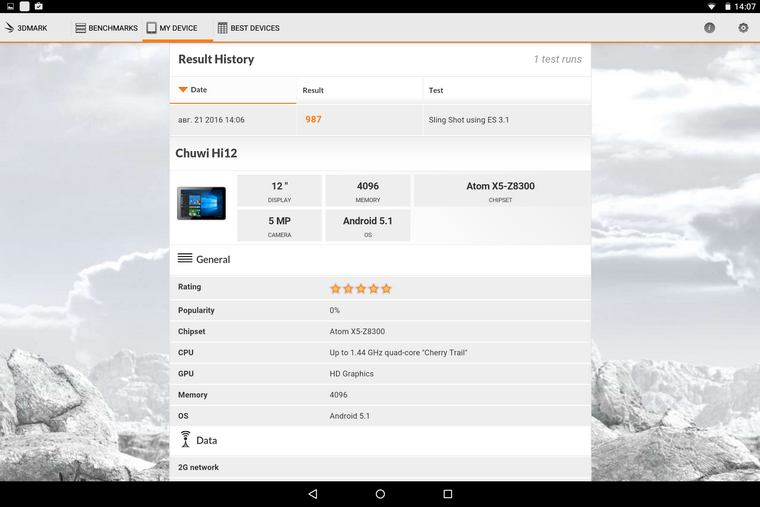Click the 14:07 clock in status bar
This screenshot has height=507, width=760.
[x=744, y=6]
